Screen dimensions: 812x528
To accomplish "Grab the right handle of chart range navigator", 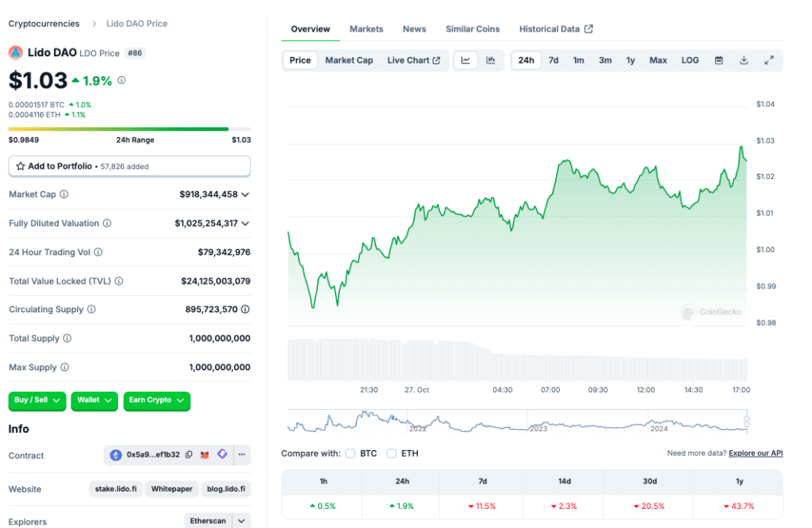I will [747, 421].
